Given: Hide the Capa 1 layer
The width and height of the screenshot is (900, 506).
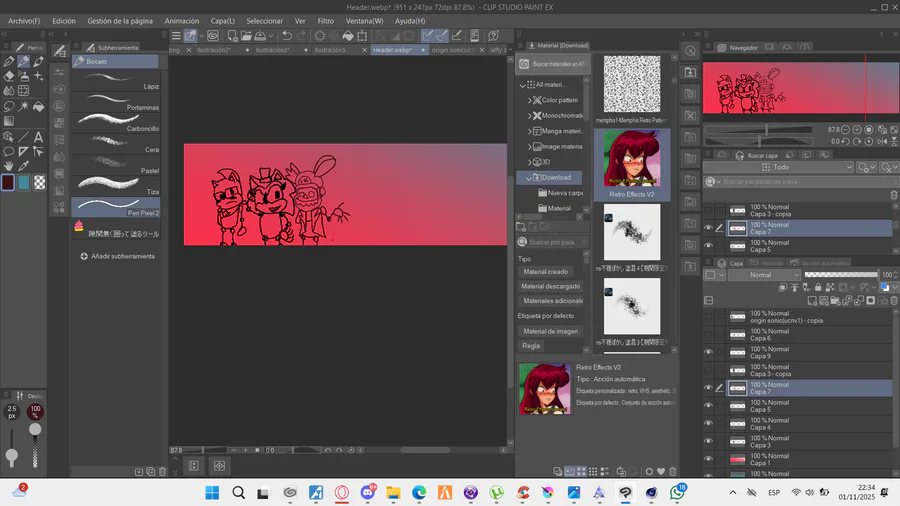Looking at the screenshot, I should point(708,459).
